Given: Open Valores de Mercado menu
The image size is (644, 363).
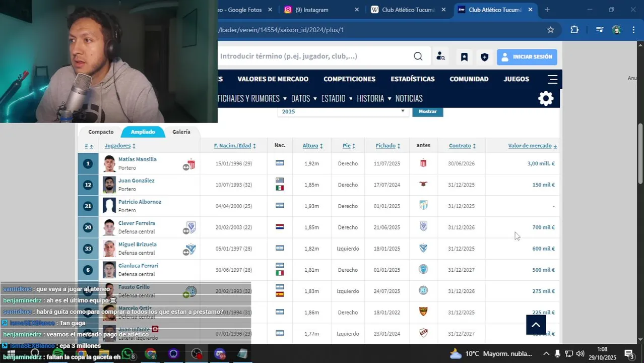Looking at the screenshot, I should click(273, 79).
